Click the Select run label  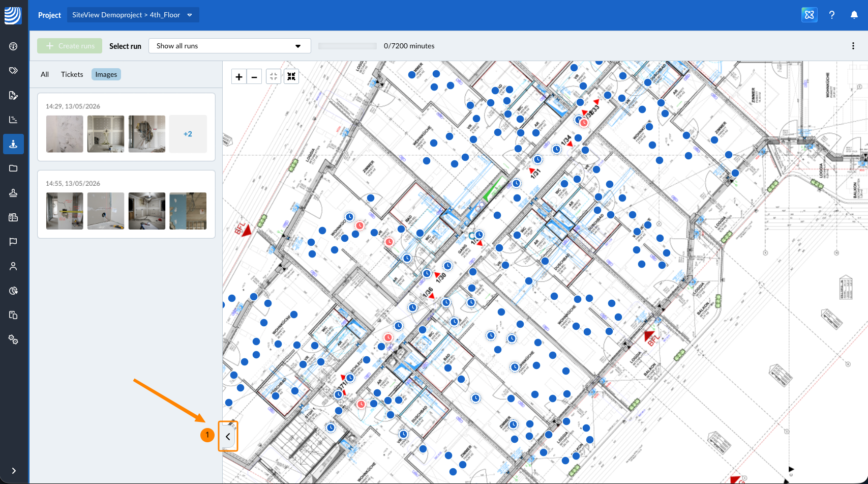125,46
